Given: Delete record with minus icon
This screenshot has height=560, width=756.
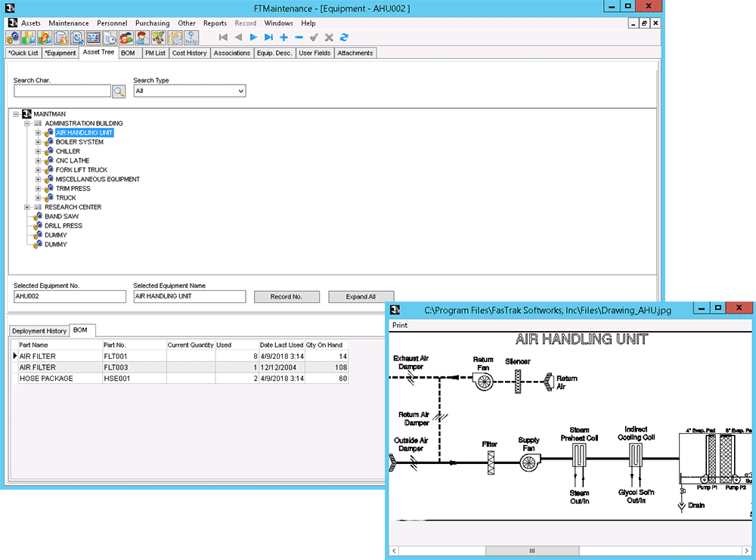Looking at the screenshot, I should [x=299, y=38].
